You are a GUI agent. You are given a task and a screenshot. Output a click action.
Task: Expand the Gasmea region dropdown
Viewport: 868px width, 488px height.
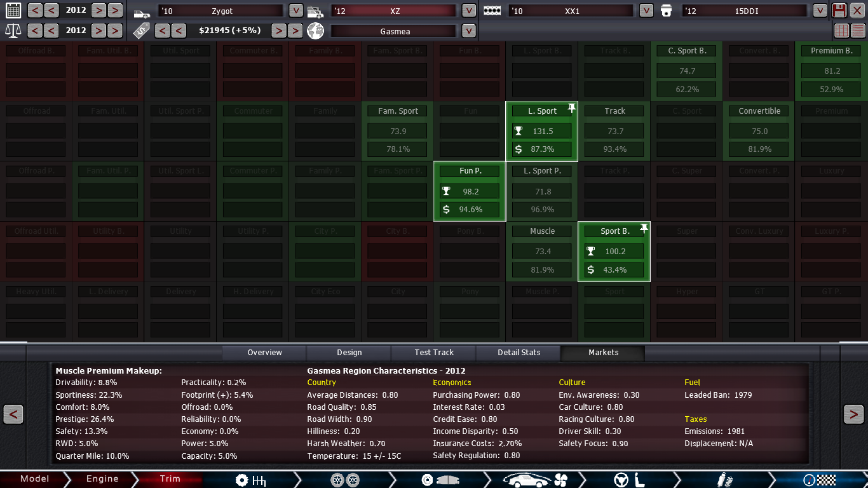469,30
